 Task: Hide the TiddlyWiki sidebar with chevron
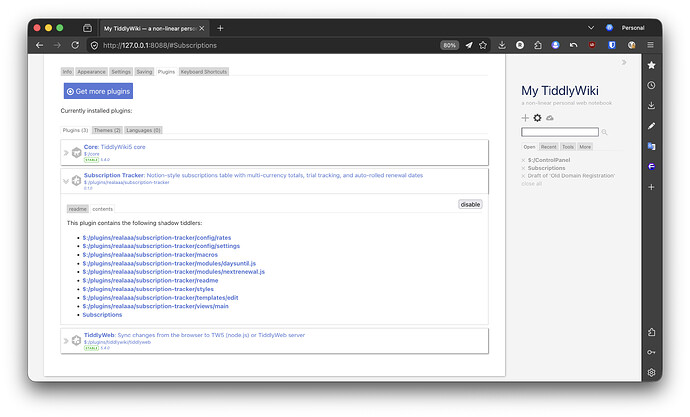[624, 62]
